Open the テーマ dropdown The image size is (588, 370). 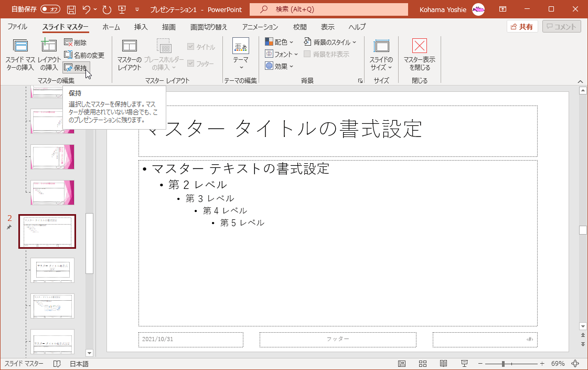pyautogui.click(x=240, y=54)
